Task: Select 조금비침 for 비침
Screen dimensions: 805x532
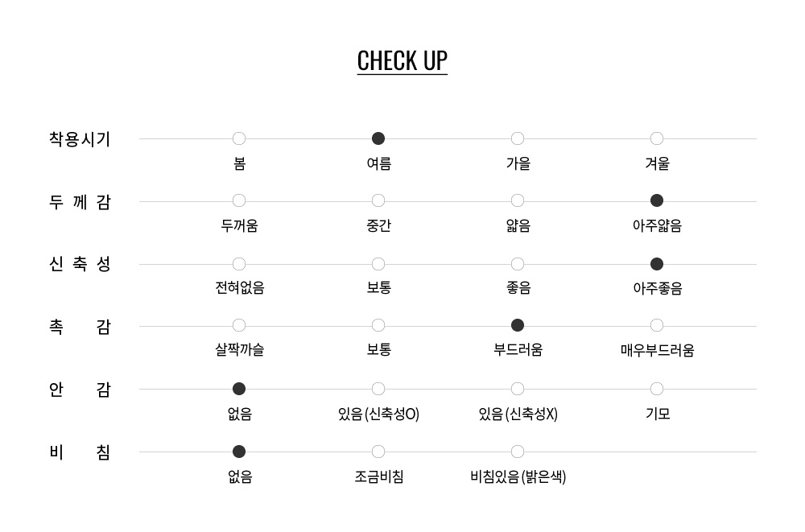Action: coord(378,452)
